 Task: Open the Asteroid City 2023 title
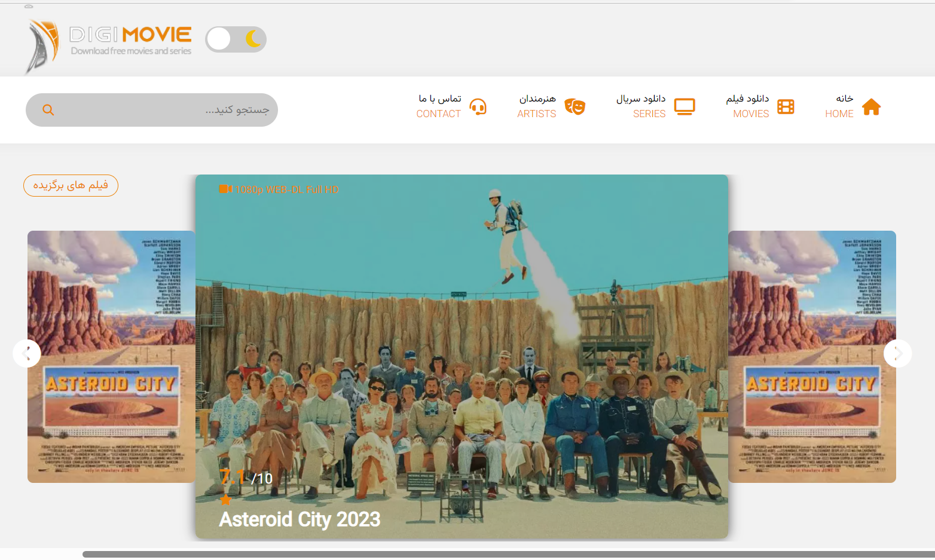click(300, 519)
